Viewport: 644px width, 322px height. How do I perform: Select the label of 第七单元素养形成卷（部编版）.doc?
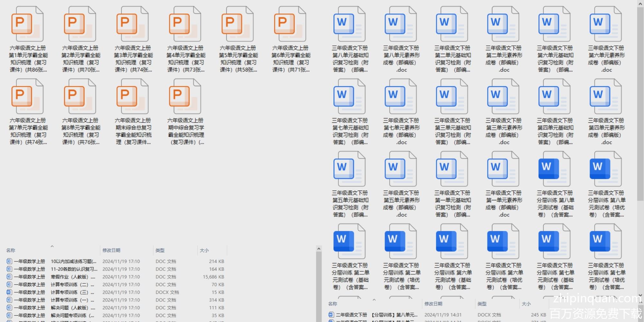coord(401,131)
